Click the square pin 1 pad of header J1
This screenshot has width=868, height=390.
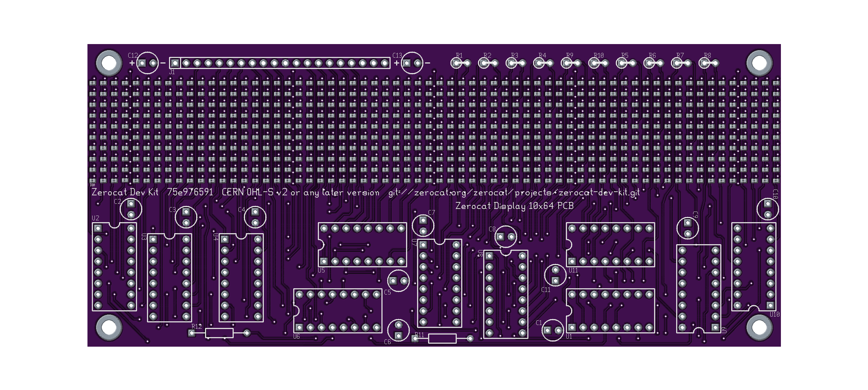click(x=175, y=63)
